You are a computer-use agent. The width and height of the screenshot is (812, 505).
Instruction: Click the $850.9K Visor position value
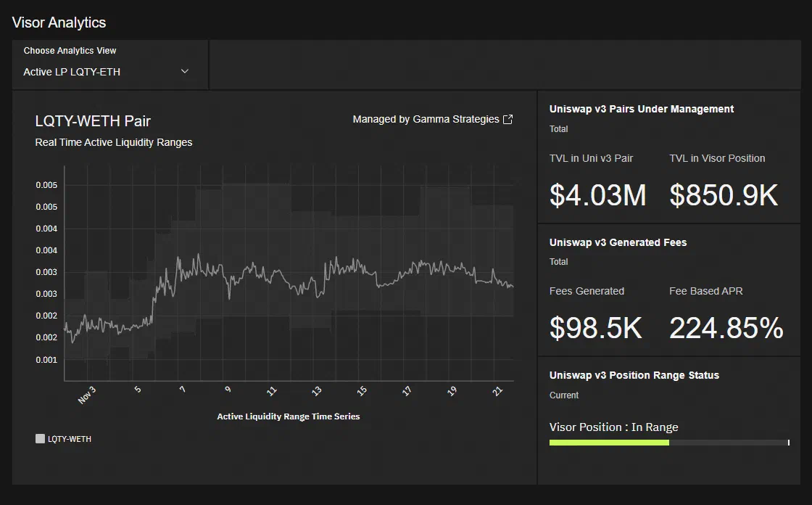pos(724,195)
